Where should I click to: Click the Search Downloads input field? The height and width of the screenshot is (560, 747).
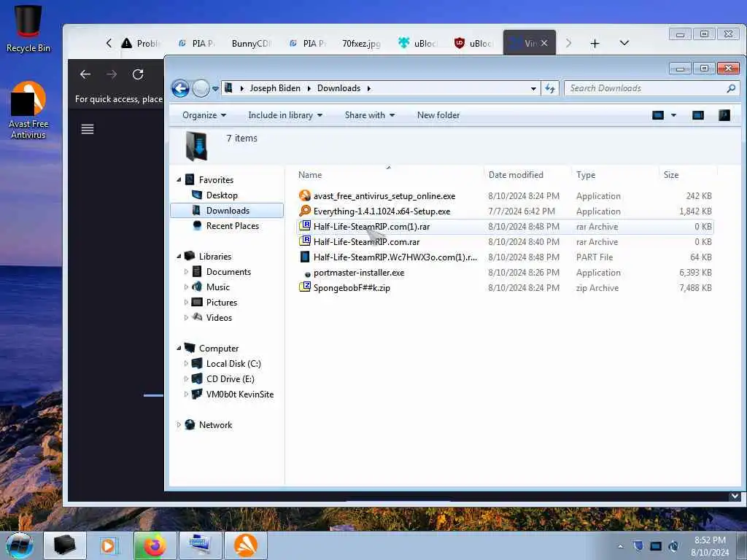pos(644,88)
